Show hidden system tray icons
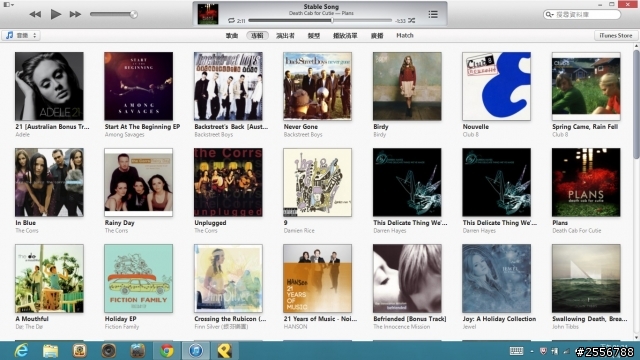Viewport: 640px width, 360px height. (x=532, y=351)
